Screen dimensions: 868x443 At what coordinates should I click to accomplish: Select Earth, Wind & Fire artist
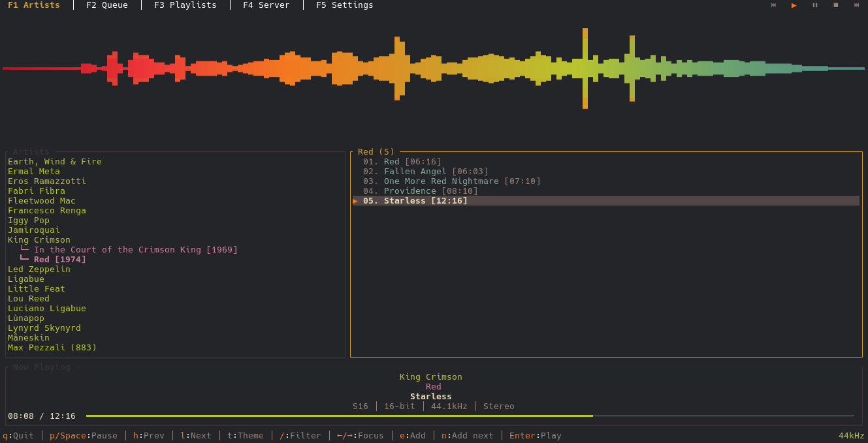[55, 162]
